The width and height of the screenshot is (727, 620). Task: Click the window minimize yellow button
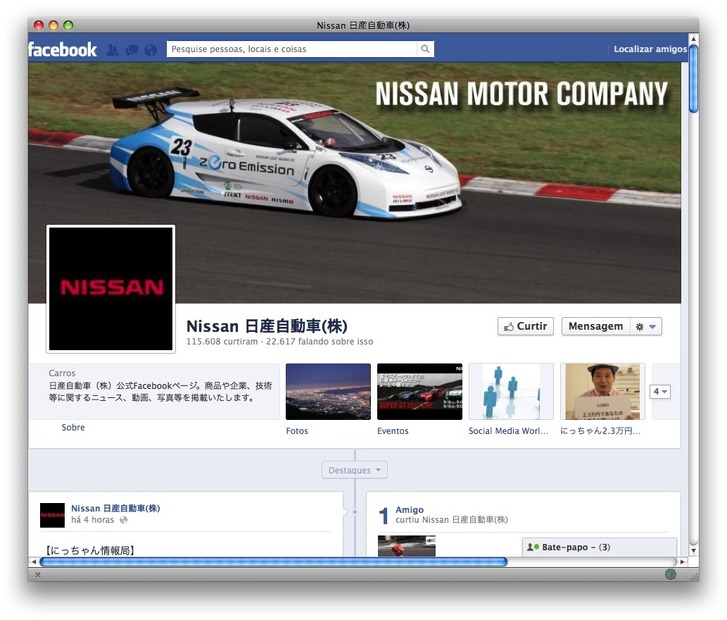(x=53, y=25)
